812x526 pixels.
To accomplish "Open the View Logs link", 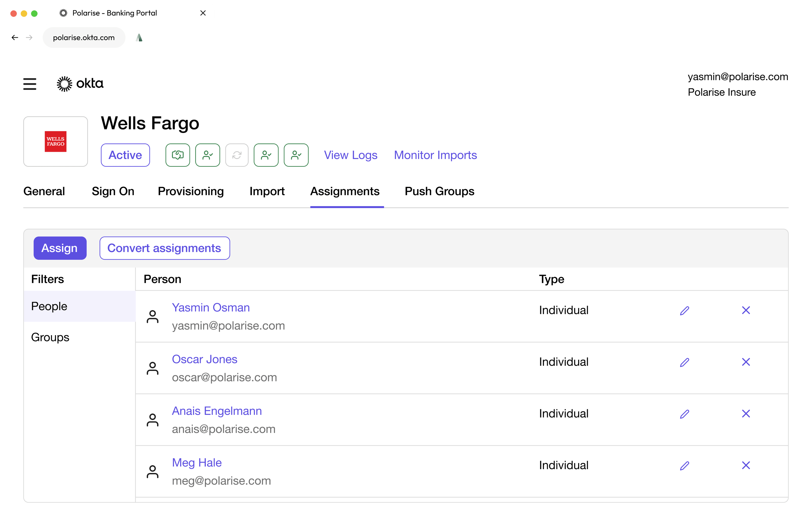I will [x=351, y=155].
